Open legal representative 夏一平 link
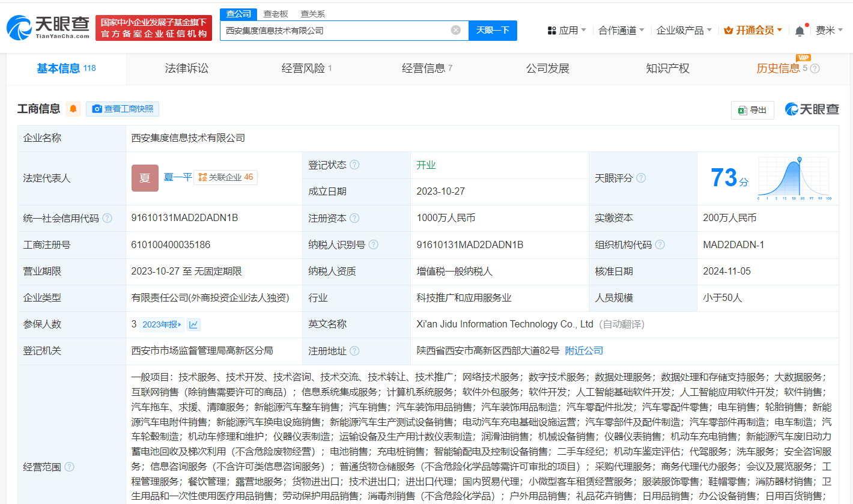Screen dimensions: 853x504 (178, 177)
